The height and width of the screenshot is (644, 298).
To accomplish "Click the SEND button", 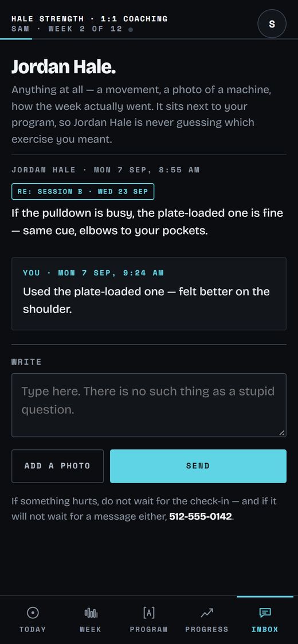I will pyautogui.click(x=198, y=466).
